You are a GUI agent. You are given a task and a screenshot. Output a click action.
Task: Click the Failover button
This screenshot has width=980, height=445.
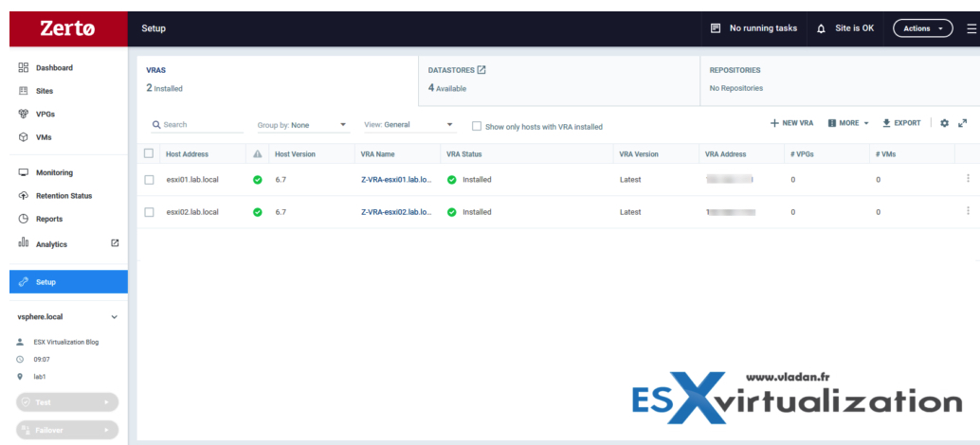coord(67,430)
